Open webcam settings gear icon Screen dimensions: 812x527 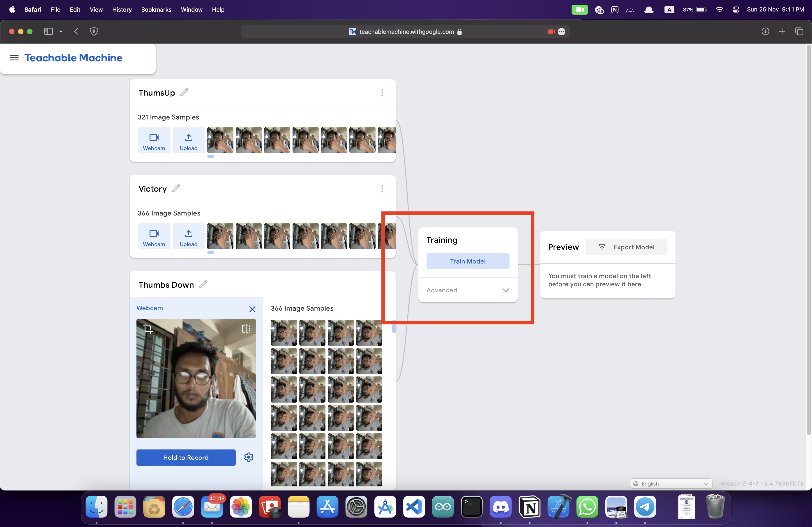coord(249,457)
